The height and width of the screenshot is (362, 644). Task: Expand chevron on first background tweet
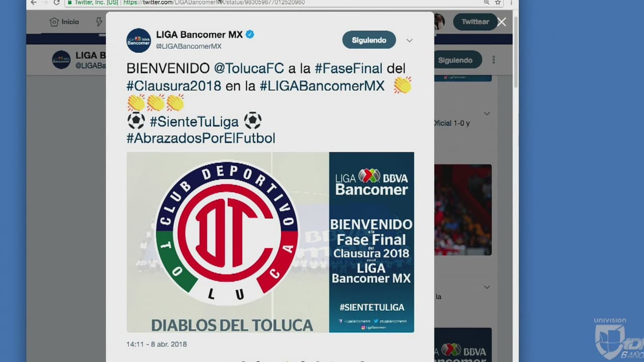point(487,113)
